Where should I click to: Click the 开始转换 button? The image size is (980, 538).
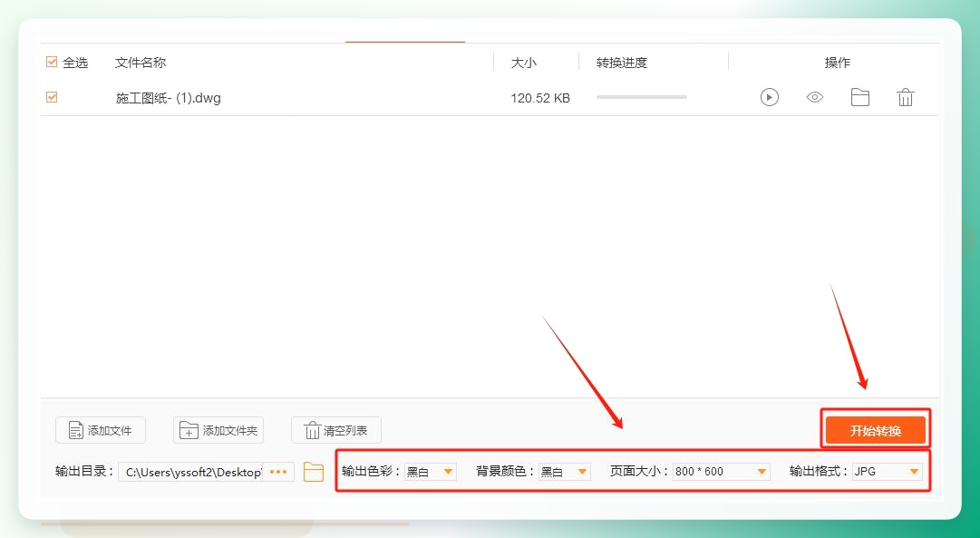[876, 430]
